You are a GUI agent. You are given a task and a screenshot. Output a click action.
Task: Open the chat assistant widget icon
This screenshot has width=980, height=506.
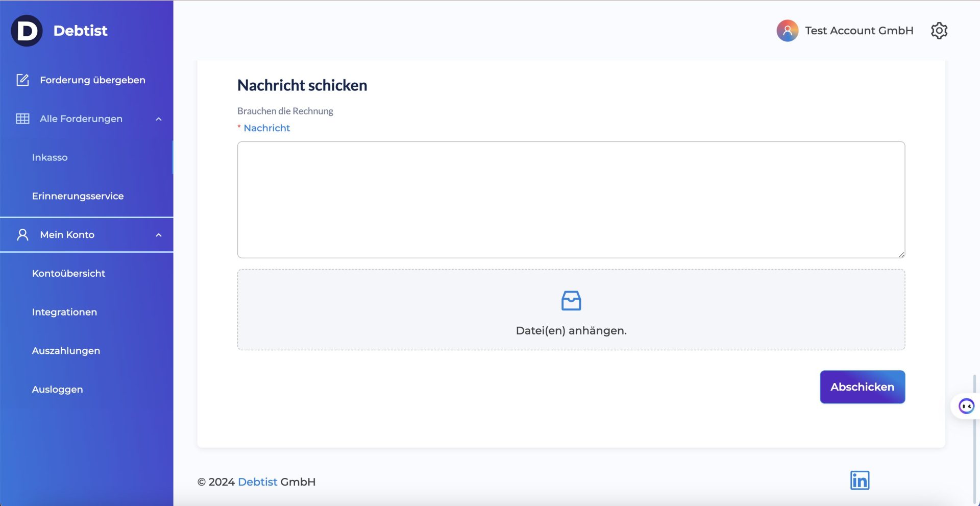click(x=966, y=406)
